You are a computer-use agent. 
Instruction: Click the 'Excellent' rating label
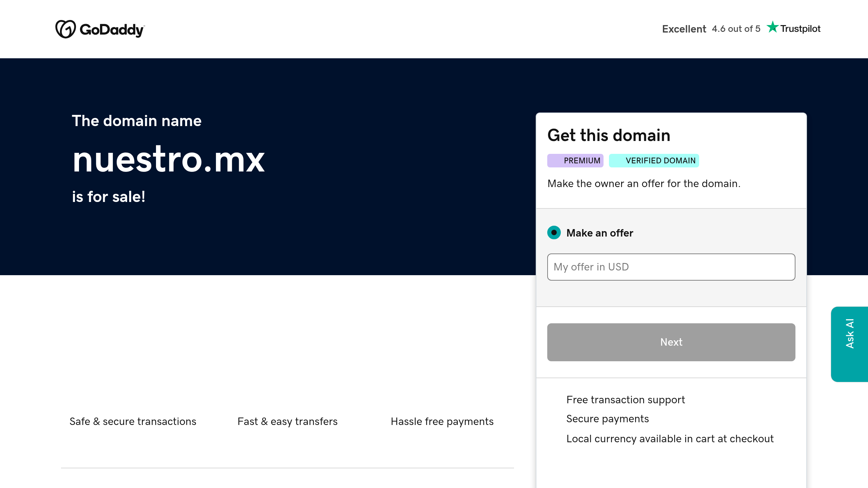tap(684, 29)
